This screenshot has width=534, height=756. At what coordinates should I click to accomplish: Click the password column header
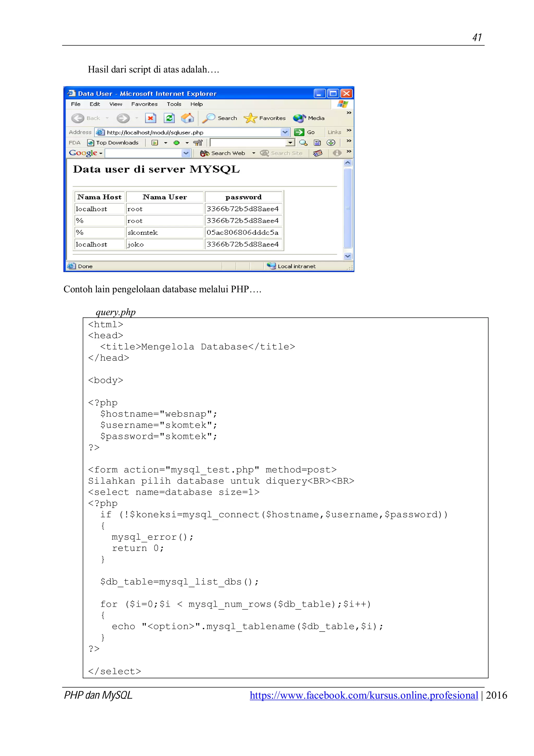coord(244,197)
